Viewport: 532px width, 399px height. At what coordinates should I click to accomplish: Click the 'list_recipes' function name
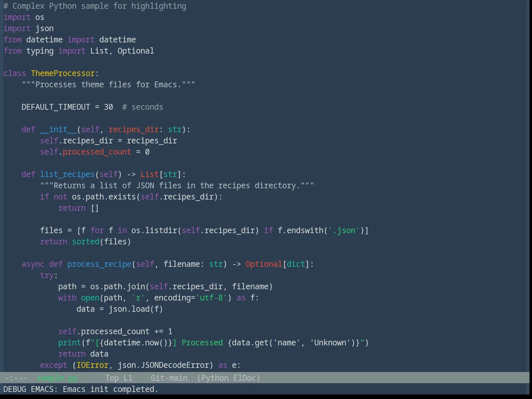67,175
